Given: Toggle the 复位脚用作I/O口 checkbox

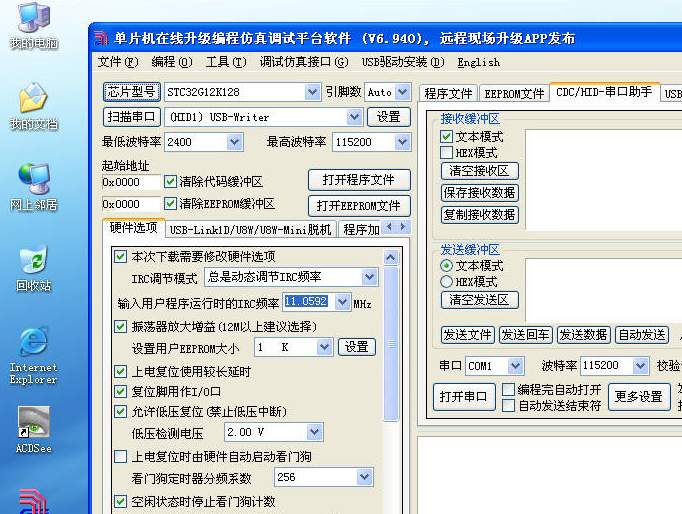Looking at the screenshot, I should pyautogui.click(x=120, y=391).
